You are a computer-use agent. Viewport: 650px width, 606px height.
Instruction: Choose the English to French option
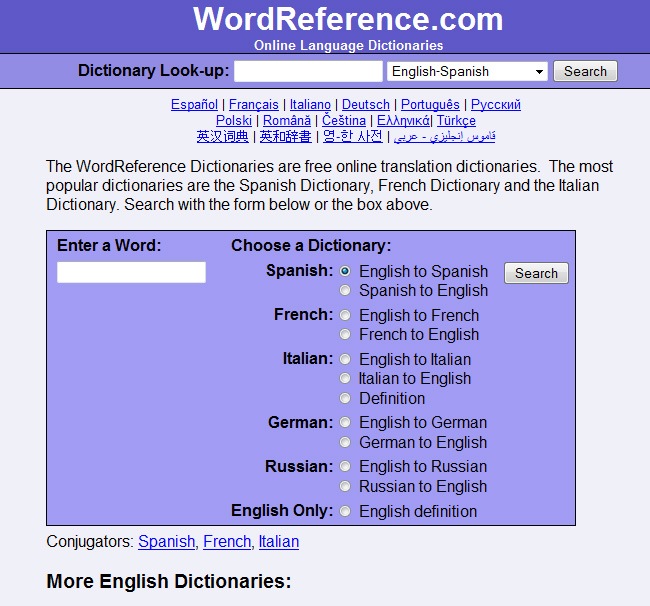345,315
